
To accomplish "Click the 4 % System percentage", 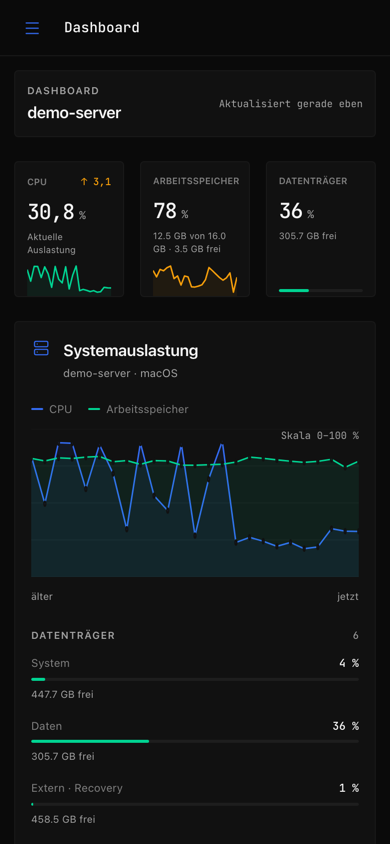I will (349, 663).
